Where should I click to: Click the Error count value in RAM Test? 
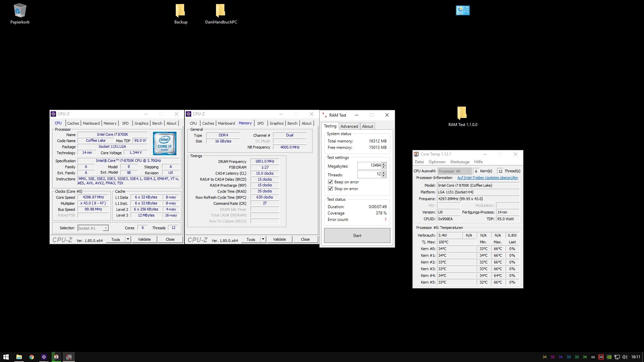click(x=385, y=220)
